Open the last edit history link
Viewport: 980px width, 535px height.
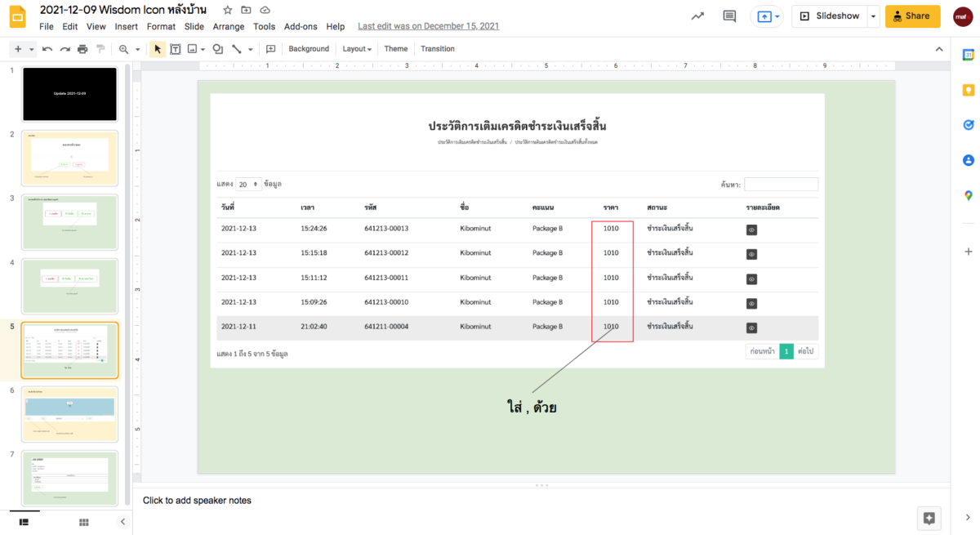pyautogui.click(x=428, y=25)
